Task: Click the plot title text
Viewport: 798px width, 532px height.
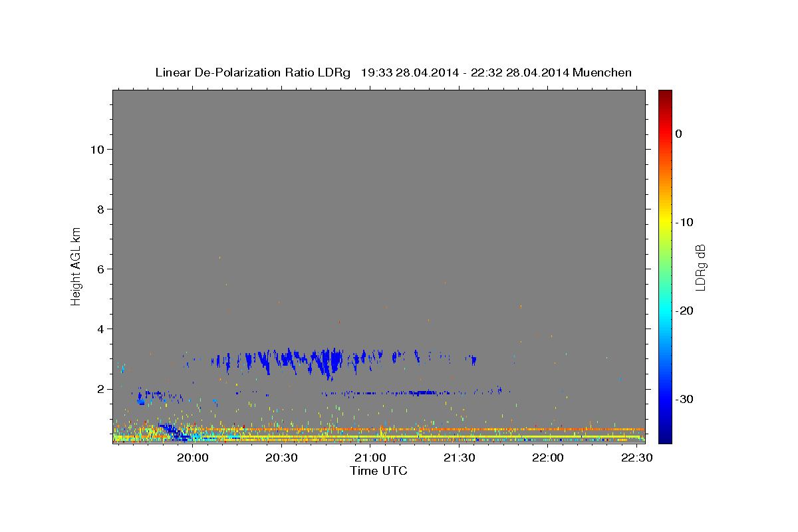Action: 393,72
